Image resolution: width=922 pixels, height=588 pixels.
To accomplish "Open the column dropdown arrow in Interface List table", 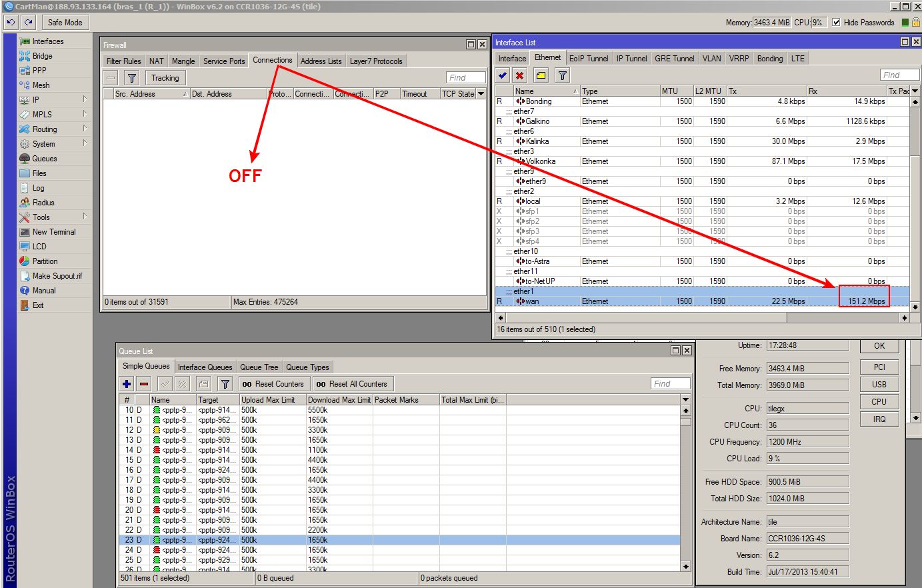I will (915, 91).
